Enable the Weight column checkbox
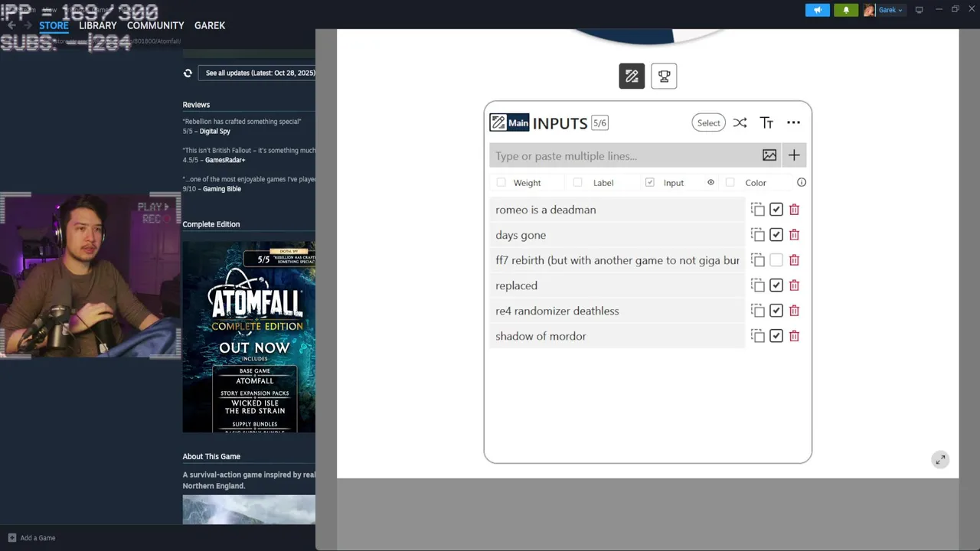This screenshot has width=980, height=551. [501, 182]
